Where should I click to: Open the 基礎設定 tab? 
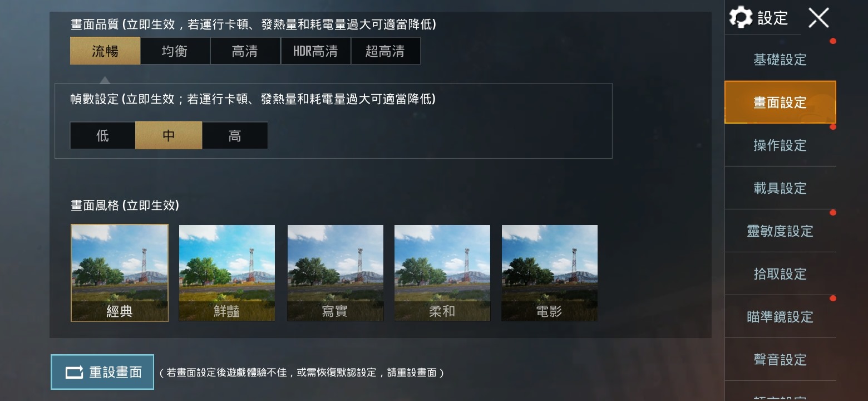coord(780,60)
